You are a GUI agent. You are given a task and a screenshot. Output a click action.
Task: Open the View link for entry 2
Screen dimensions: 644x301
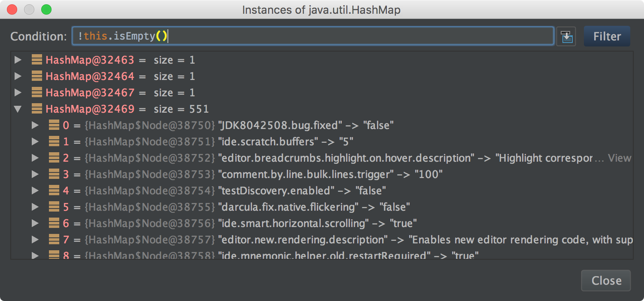coord(620,158)
